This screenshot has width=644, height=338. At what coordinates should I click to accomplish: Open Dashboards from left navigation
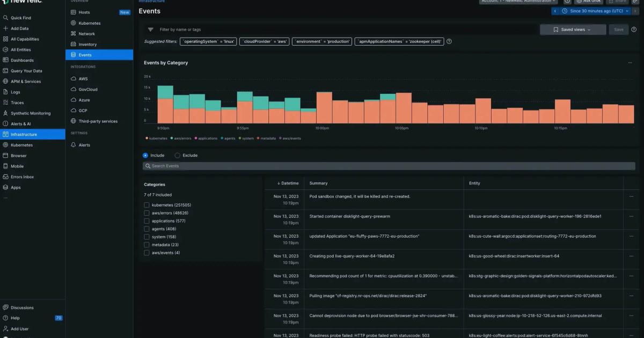(x=22, y=60)
